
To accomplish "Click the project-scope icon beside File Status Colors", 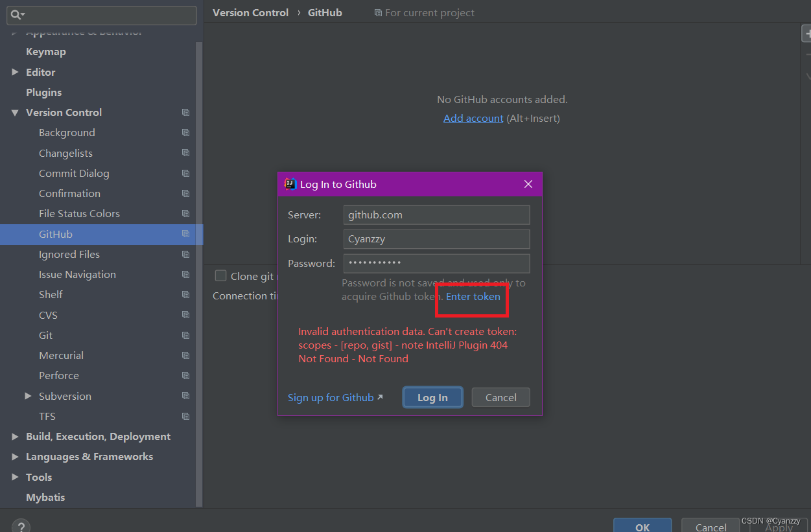I will pos(185,214).
